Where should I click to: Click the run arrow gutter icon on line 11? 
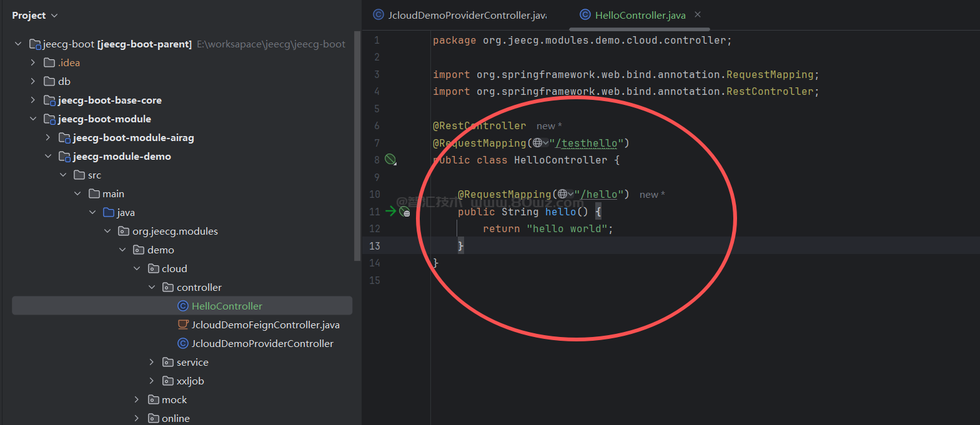click(x=390, y=212)
